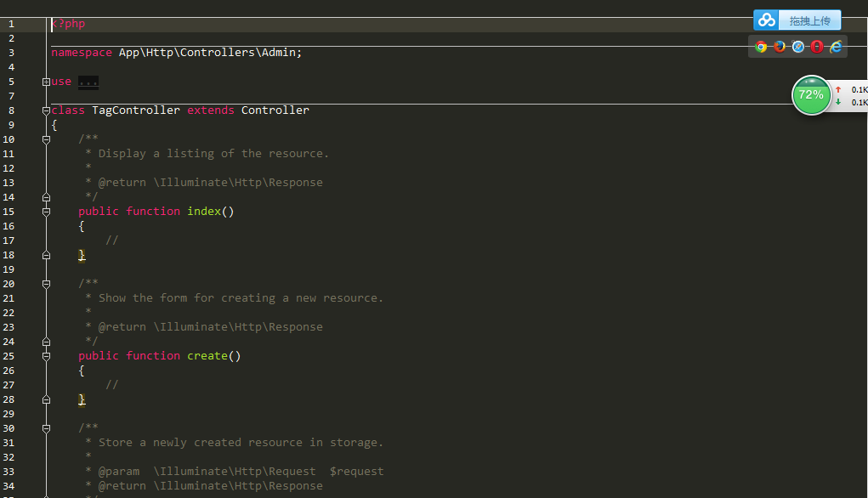The width and height of the screenshot is (868, 498).
Task: Click '$request' in the @param comment
Action: [356, 472]
